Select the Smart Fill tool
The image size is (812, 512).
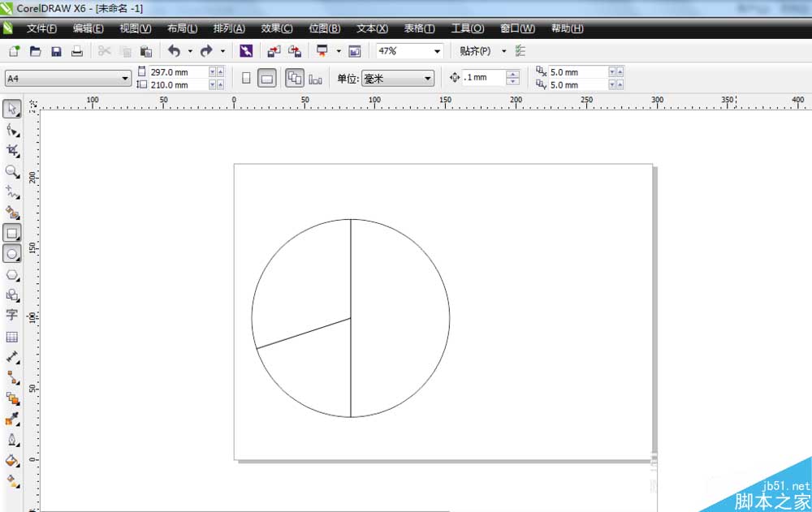[x=12, y=213]
